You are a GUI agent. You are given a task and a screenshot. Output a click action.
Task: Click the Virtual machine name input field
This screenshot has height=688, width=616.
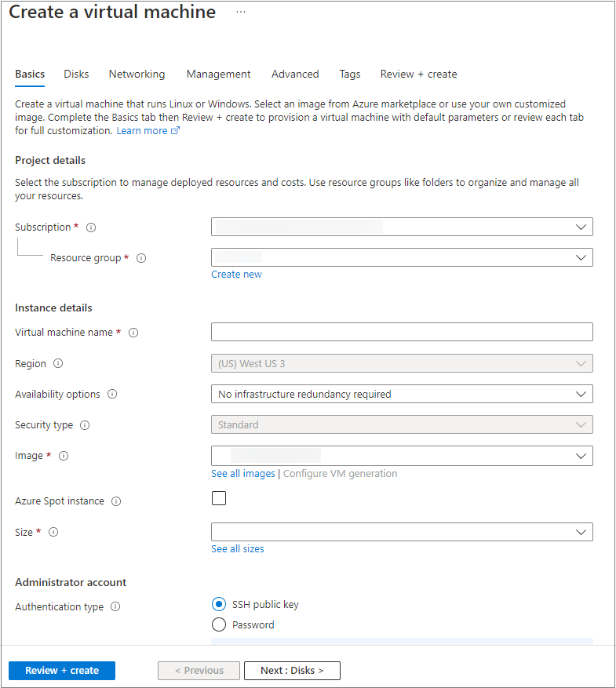402,332
